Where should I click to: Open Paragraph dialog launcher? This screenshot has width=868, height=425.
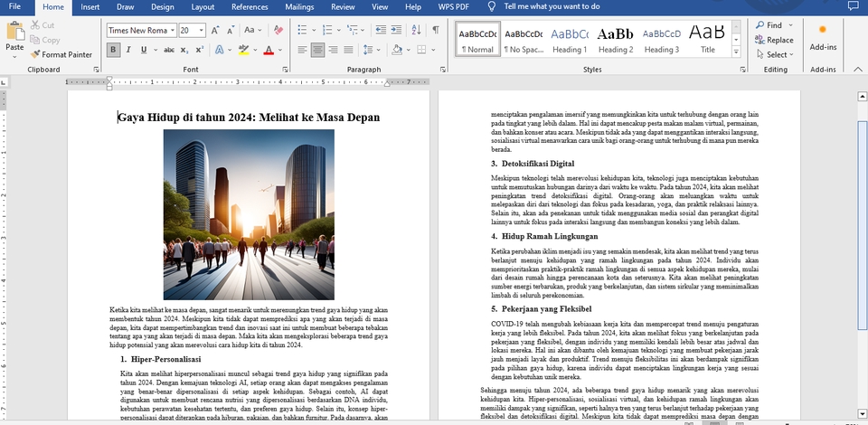pyautogui.click(x=443, y=70)
